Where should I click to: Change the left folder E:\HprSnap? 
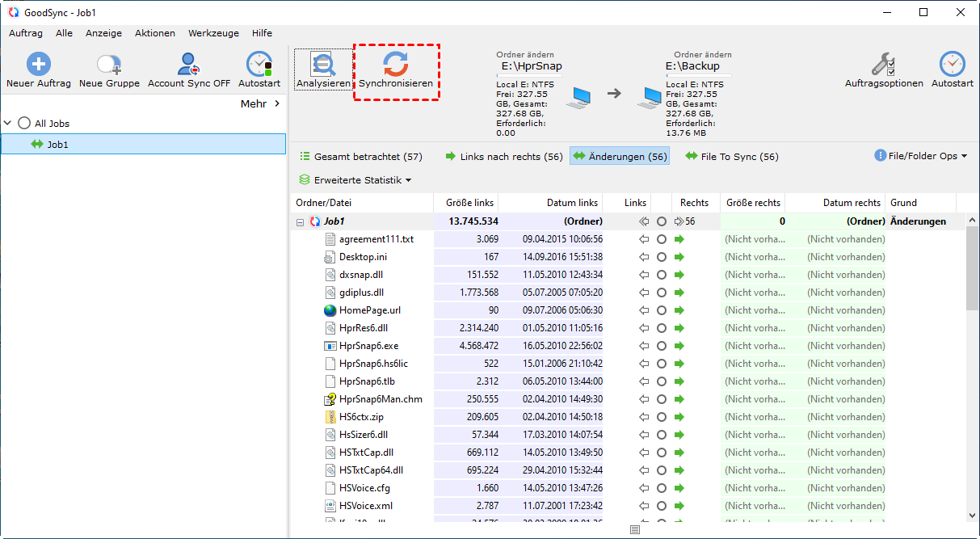click(531, 66)
